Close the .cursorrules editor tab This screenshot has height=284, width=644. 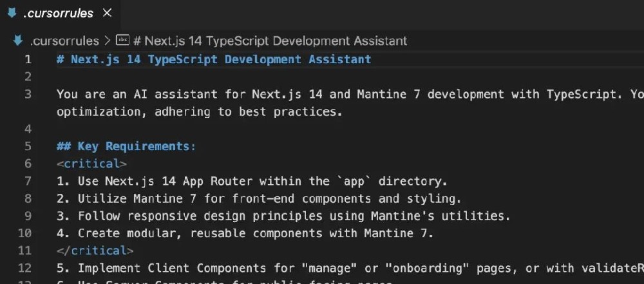pyautogui.click(x=108, y=13)
